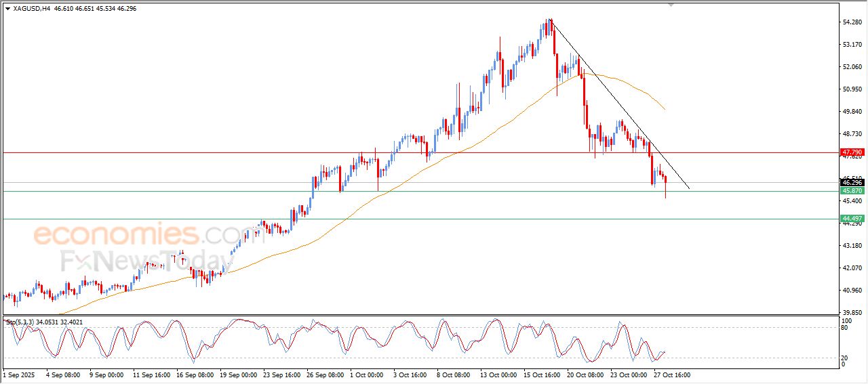The height and width of the screenshot is (384, 868).
Task: Click the 1 Sep 2025 date label
Action: [x=19, y=375]
